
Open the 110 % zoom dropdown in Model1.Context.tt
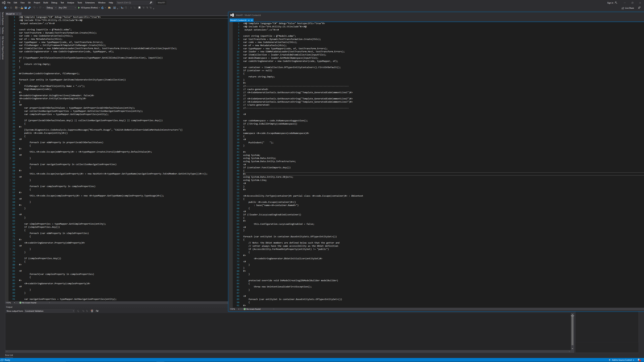click(x=234, y=309)
